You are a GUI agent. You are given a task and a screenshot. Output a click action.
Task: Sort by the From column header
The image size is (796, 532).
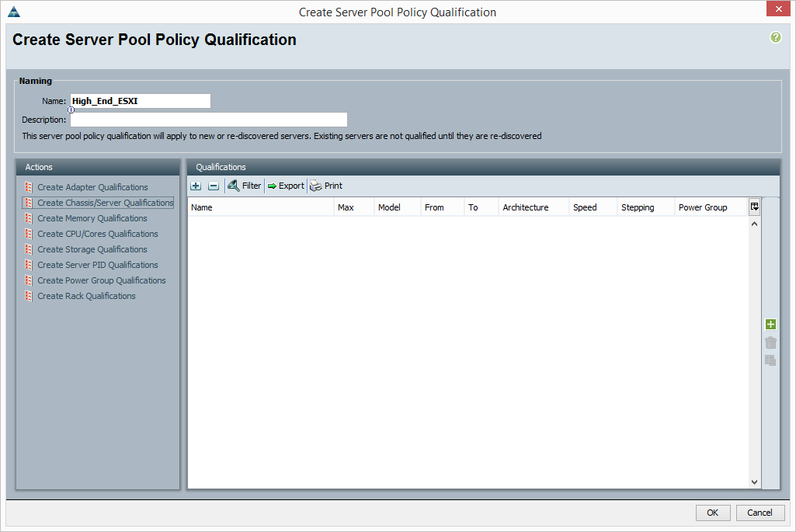[x=442, y=207]
